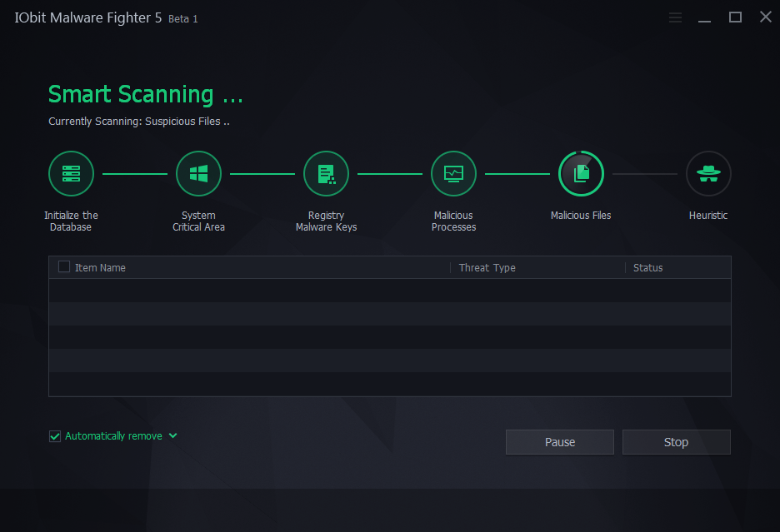Image resolution: width=780 pixels, height=532 pixels.
Task: Click the Threat Type column header
Action: coord(487,267)
